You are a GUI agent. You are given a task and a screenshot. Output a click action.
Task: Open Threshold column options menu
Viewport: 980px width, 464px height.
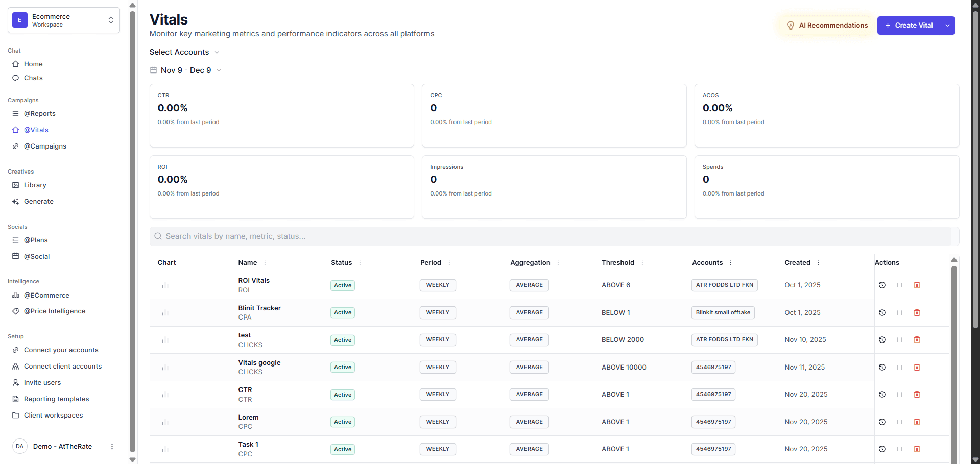click(x=642, y=263)
